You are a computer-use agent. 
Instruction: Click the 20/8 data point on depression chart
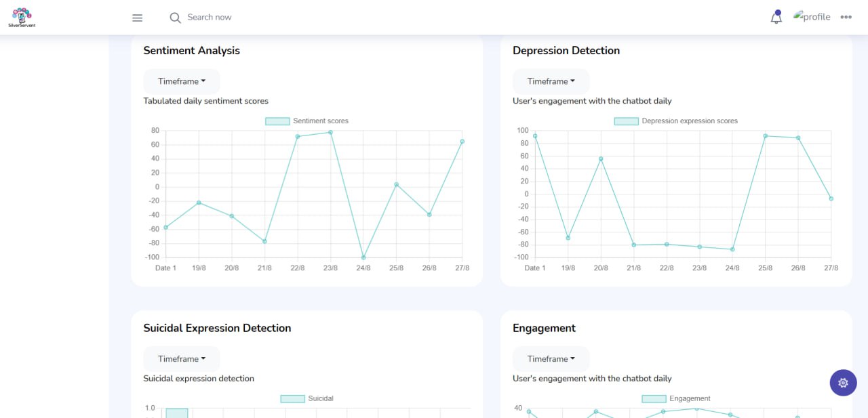pos(601,159)
